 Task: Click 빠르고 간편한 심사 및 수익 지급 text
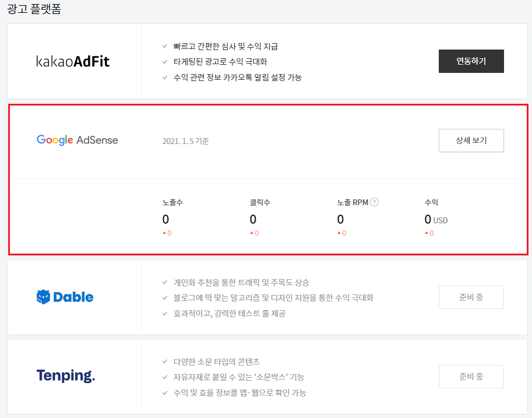tap(226, 46)
